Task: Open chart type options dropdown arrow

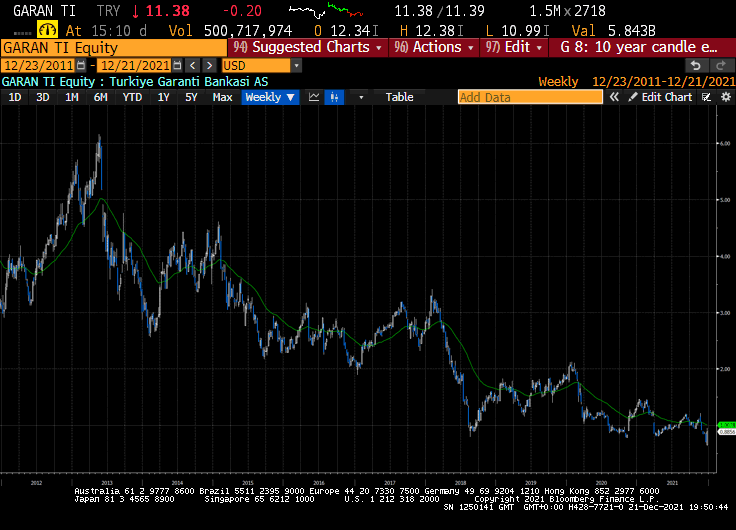Action: tap(361, 97)
